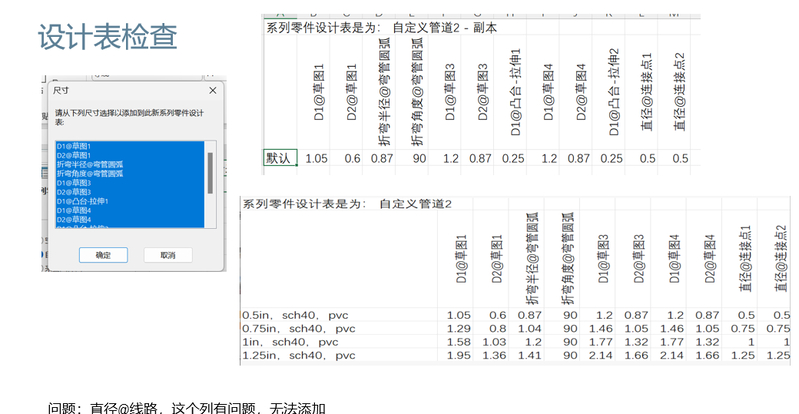Click 确定 button in the 尺寸 dialog
This screenshot has width=799, height=414.
click(x=103, y=255)
